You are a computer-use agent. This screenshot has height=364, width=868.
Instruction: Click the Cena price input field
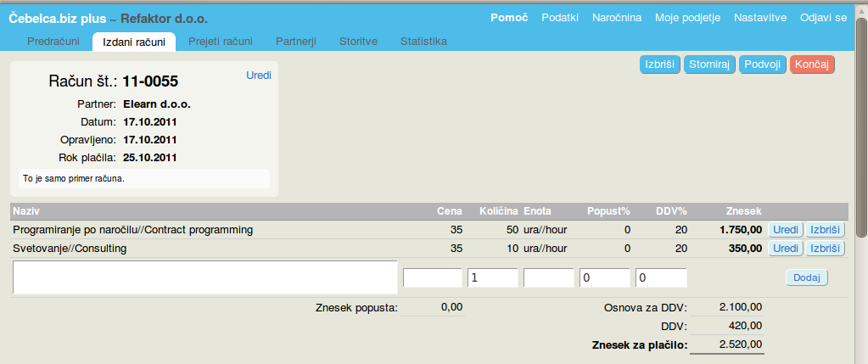pos(432,277)
